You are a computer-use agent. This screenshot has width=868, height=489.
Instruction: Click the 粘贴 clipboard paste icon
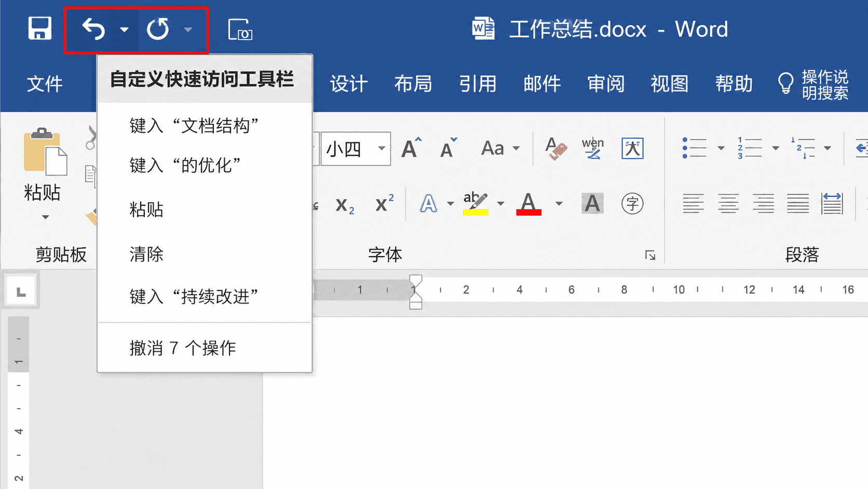coord(45,151)
